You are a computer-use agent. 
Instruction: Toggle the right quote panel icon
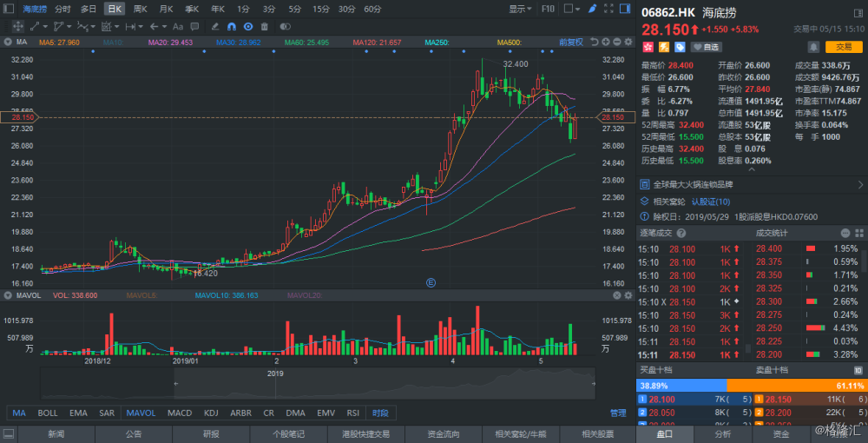(625, 9)
